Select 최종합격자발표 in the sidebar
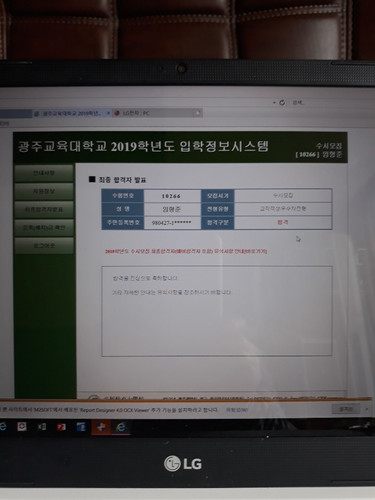Screen dimensions: 375x500 tap(44, 210)
